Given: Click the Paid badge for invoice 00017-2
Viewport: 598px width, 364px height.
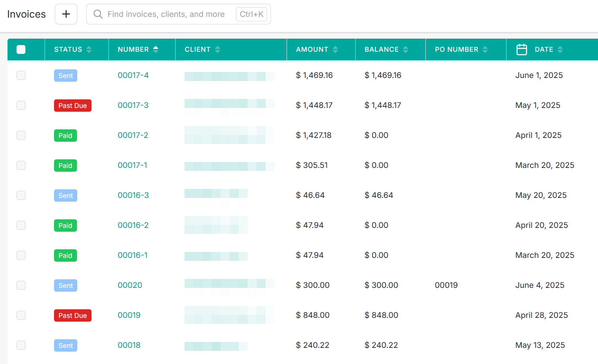Looking at the screenshot, I should 65,136.
